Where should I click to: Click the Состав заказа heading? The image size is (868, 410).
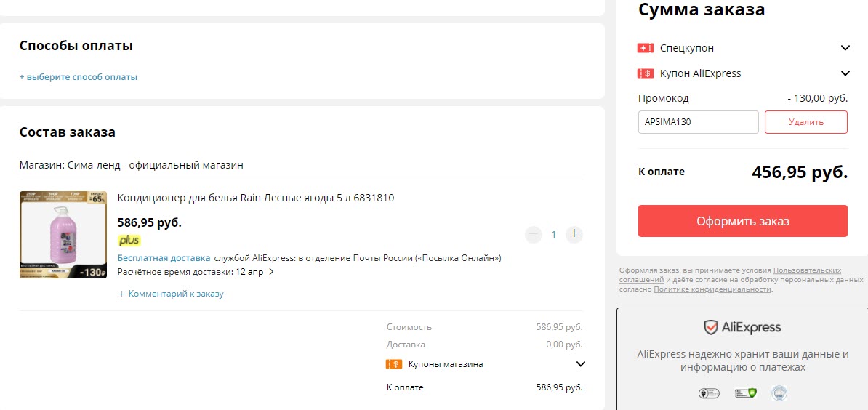tap(68, 132)
